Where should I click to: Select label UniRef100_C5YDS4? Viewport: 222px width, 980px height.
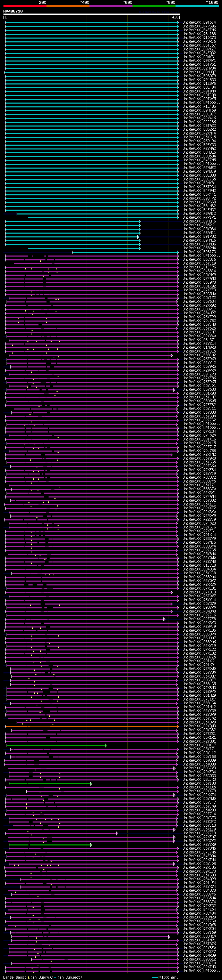[x=199, y=229]
